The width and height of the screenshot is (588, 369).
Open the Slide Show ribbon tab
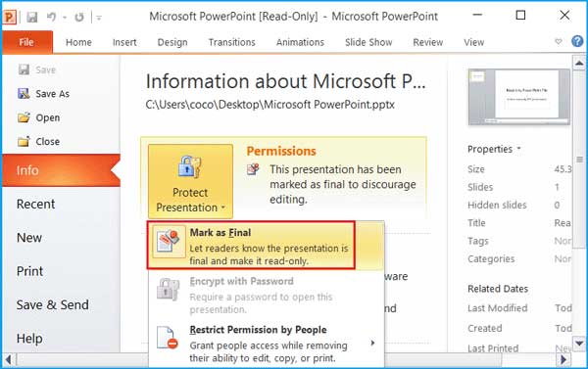[x=368, y=42]
